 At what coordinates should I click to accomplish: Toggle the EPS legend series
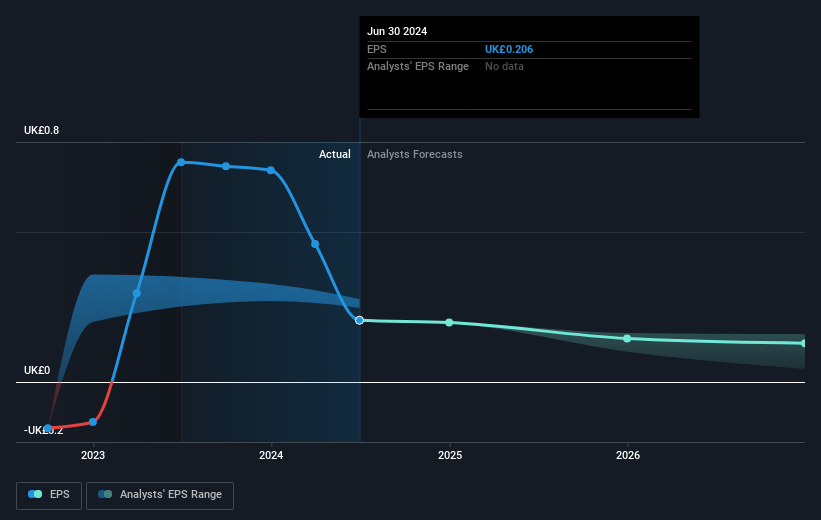click(49, 495)
